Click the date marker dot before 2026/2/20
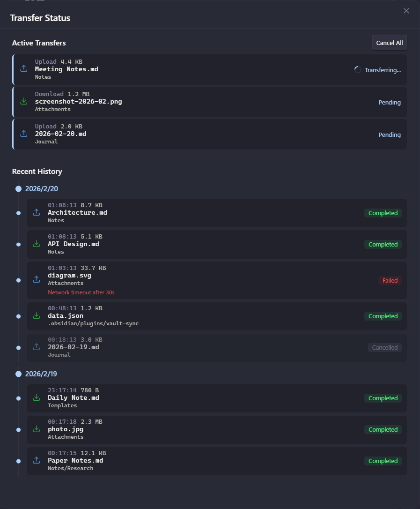 pos(18,188)
